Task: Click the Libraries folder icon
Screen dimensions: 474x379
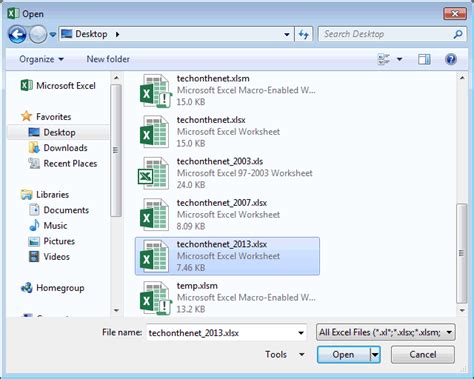Action: pyautogui.click(x=26, y=194)
